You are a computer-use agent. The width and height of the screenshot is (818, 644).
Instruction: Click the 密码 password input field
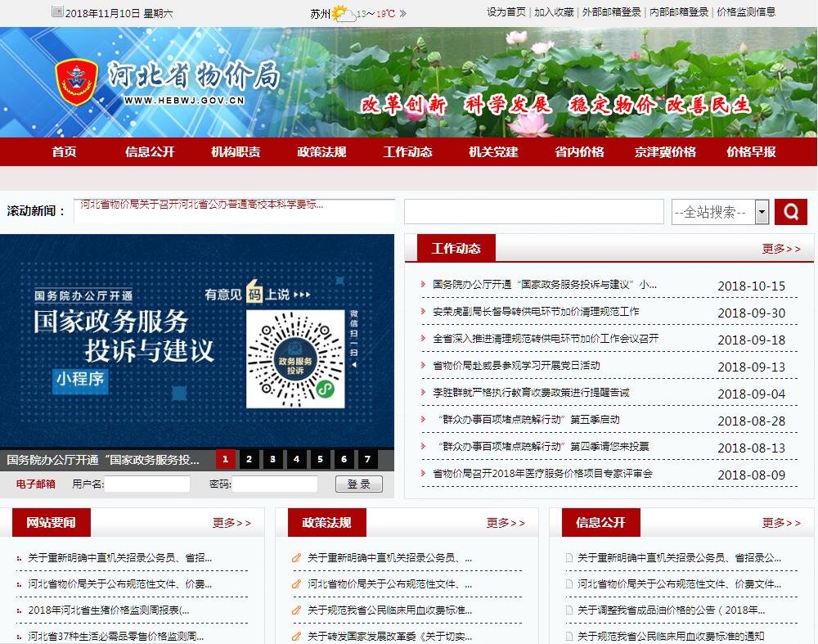pyautogui.click(x=275, y=484)
